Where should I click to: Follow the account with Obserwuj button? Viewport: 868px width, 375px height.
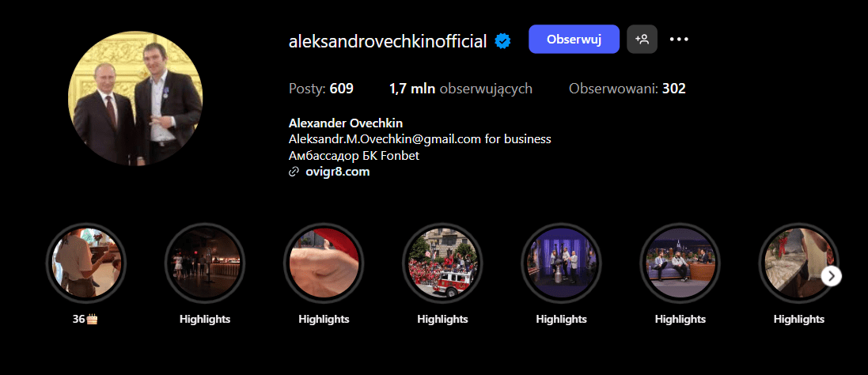point(574,40)
